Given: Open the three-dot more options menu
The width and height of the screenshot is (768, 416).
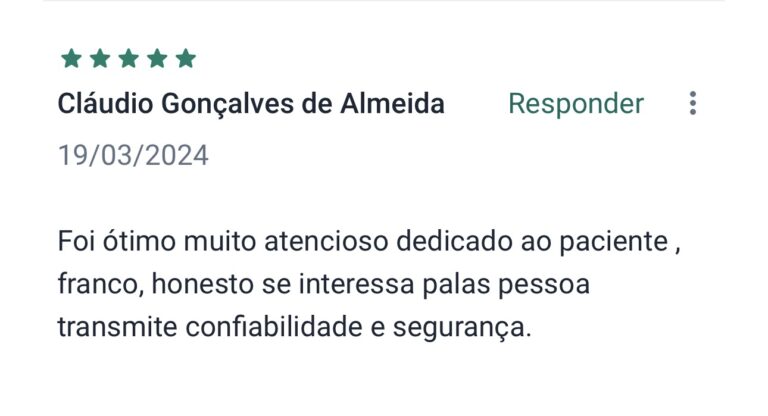Looking at the screenshot, I should pos(692,103).
